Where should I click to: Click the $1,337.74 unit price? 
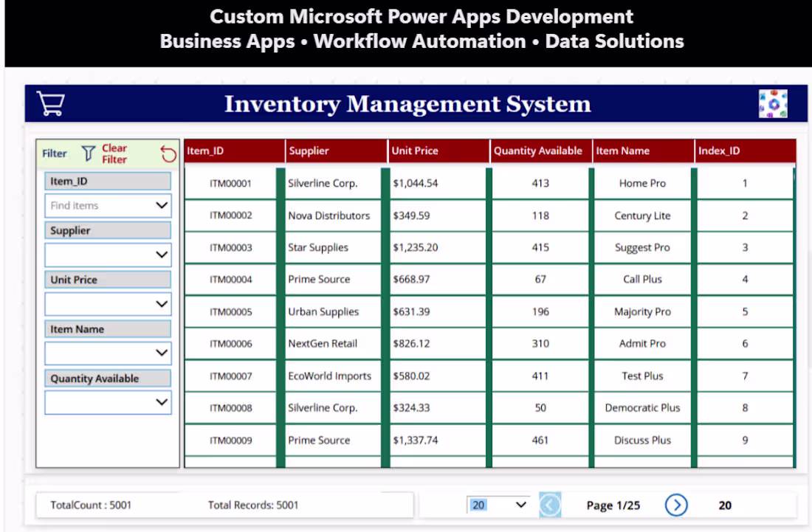(x=416, y=440)
